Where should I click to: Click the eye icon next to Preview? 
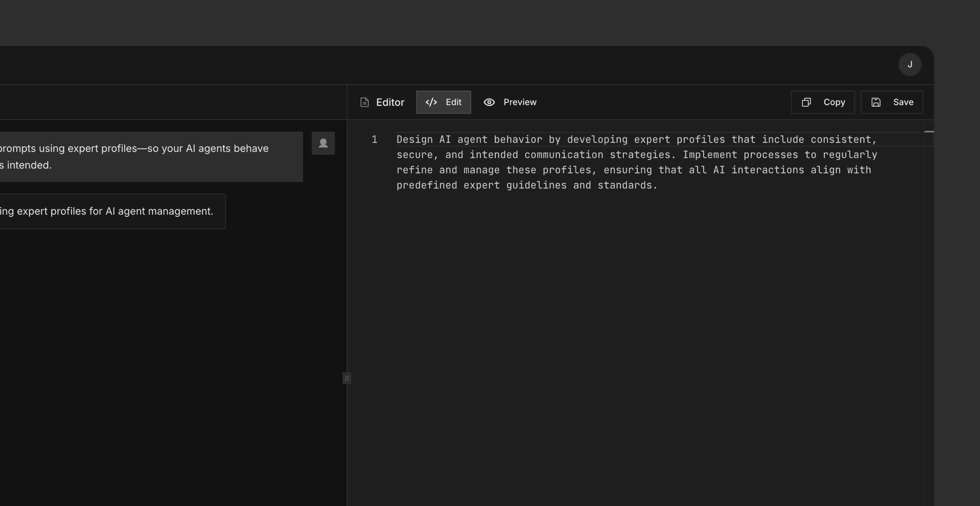489,102
